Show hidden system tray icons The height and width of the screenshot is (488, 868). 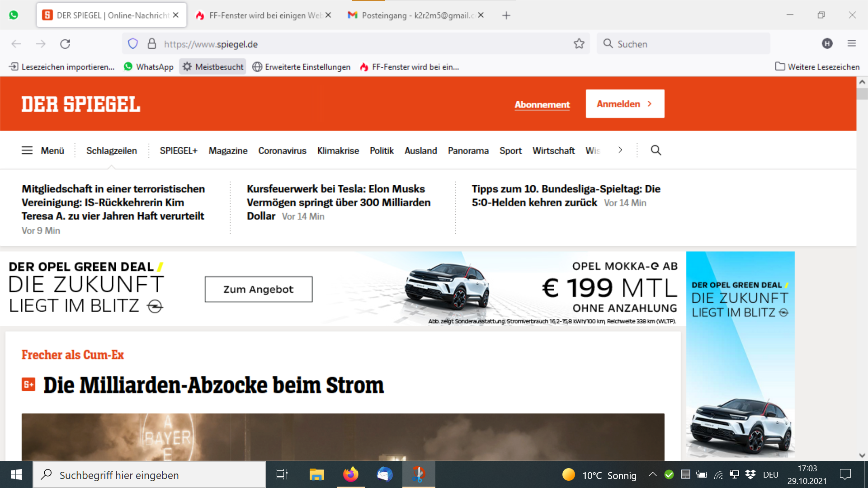tap(652, 474)
